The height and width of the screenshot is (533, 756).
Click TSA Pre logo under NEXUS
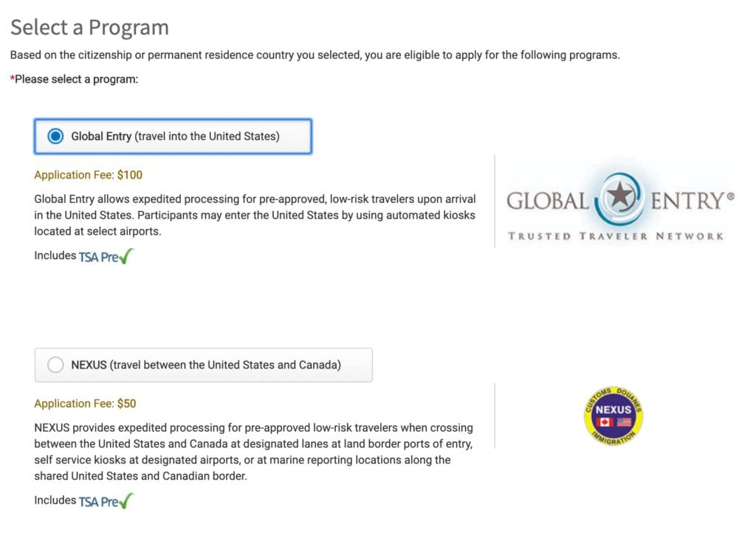(x=99, y=502)
